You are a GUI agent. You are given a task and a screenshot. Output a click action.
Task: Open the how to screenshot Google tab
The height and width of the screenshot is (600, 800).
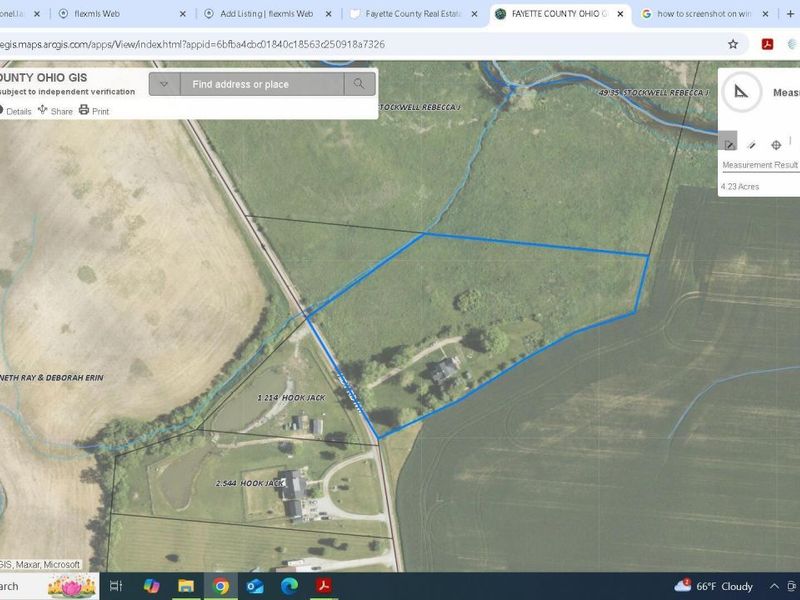(x=704, y=14)
